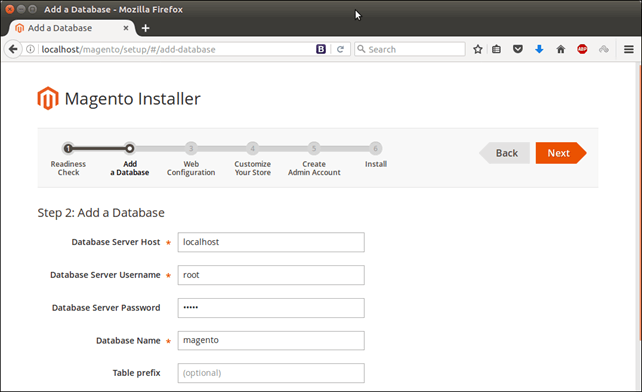Screen dimensions: 642x392
Task: Open the Firefox hamburger menu
Action: point(629,49)
